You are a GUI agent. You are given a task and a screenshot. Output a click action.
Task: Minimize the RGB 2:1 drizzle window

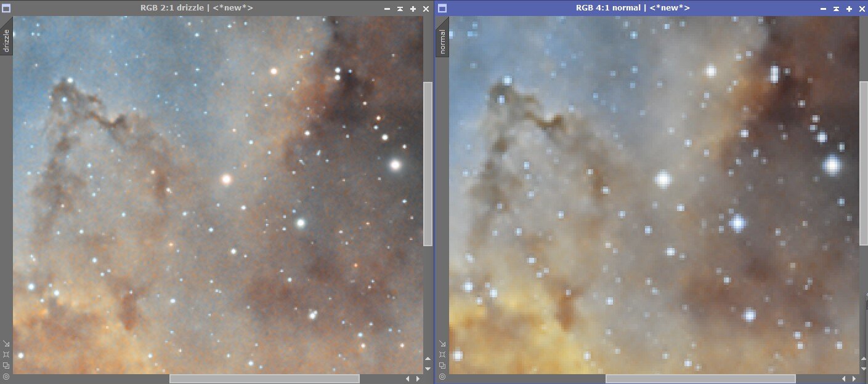386,9
